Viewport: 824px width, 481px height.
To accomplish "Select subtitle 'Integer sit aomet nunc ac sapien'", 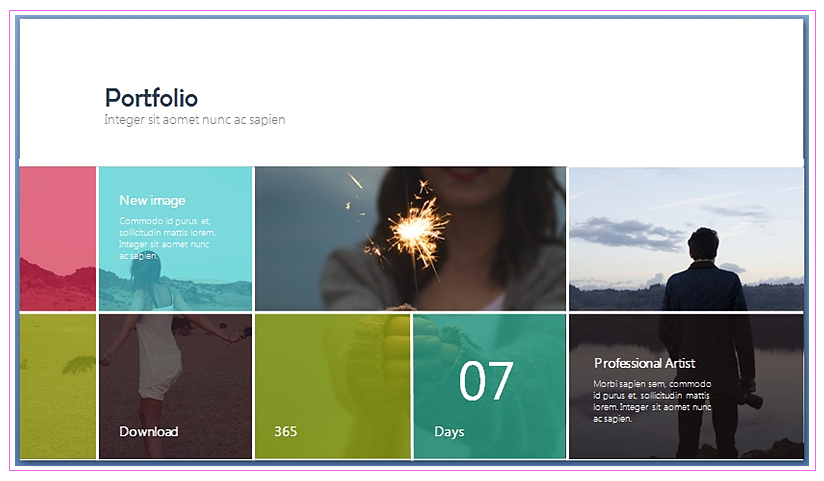I will click(194, 120).
